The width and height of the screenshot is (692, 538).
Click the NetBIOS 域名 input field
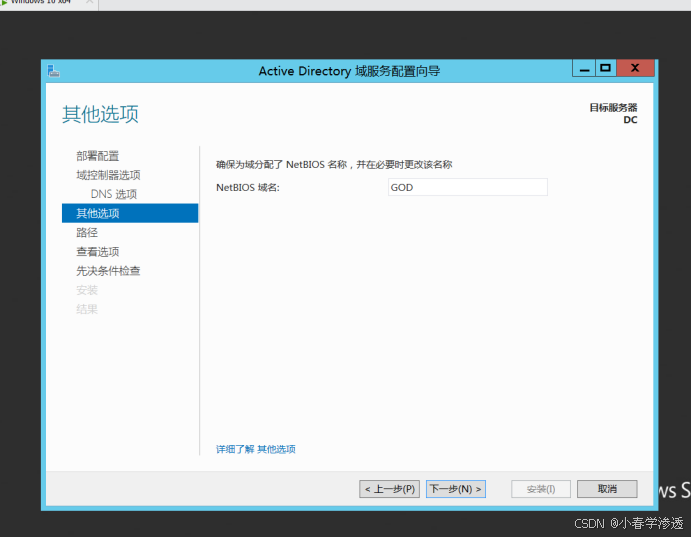point(468,187)
